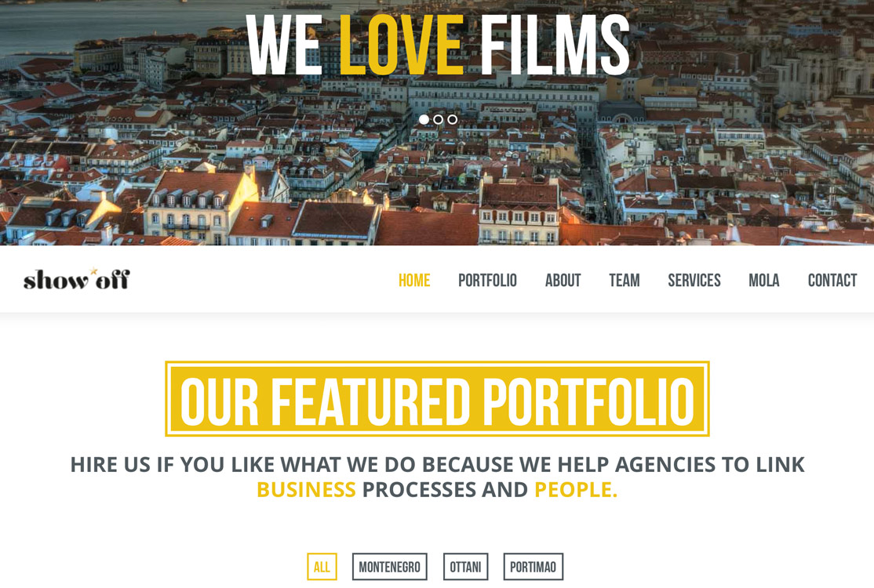Screen dimensions: 874x588
Task: Select the All portfolio filter
Action: click(x=322, y=567)
